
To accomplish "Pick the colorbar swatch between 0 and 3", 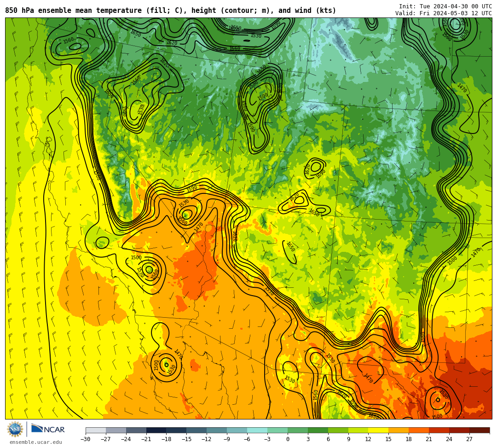I will [298, 430].
